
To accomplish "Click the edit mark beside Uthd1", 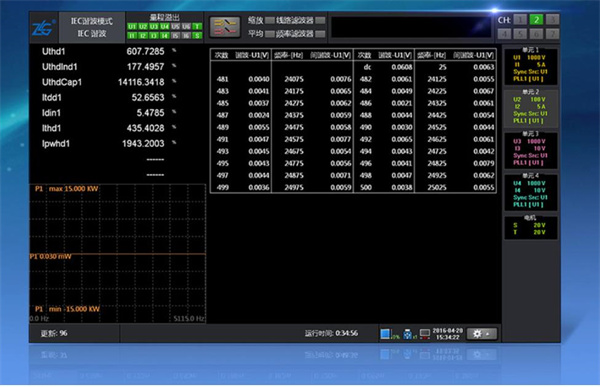I will [174, 50].
